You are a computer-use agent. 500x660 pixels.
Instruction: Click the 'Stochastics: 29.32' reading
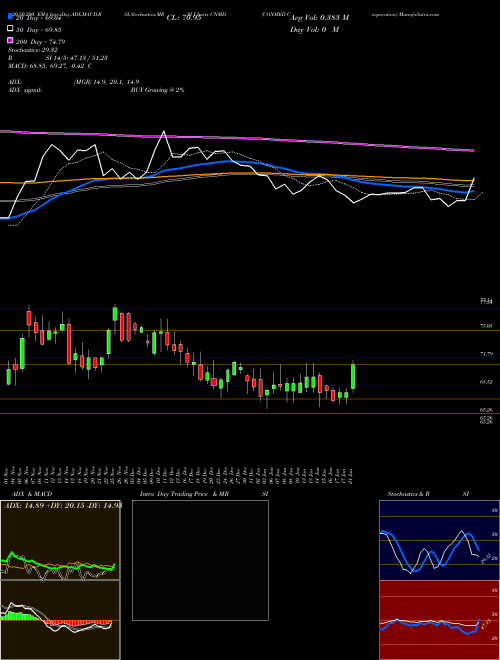pyautogui.click(x=32, y=50)
